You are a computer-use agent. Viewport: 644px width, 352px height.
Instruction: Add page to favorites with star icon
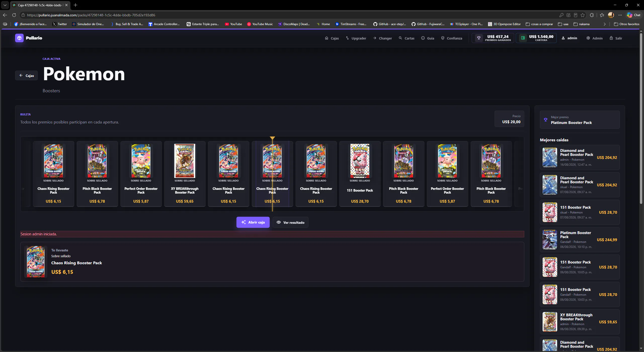pyautogui.click(x=583, y=15)
